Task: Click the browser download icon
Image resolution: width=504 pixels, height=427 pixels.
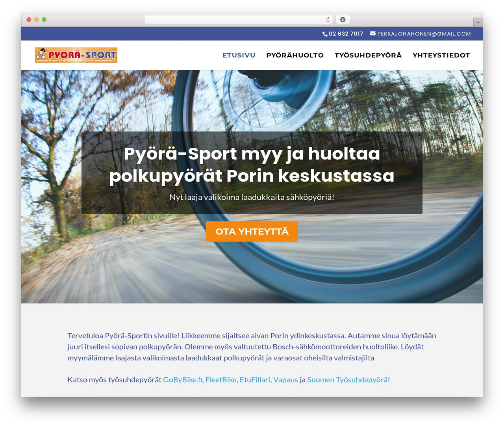Action: pos(343,20)
